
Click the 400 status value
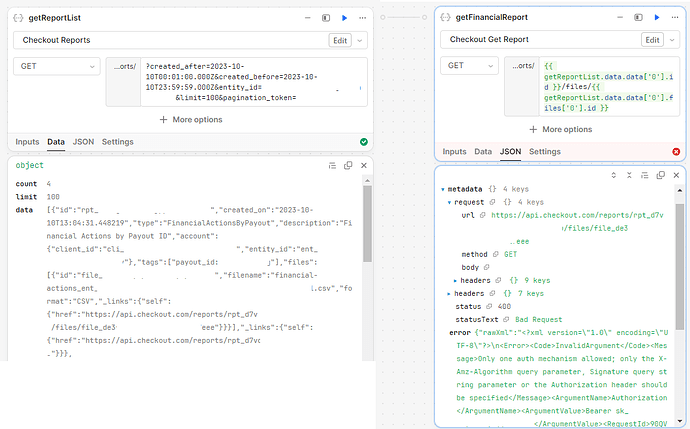point(504,306)
